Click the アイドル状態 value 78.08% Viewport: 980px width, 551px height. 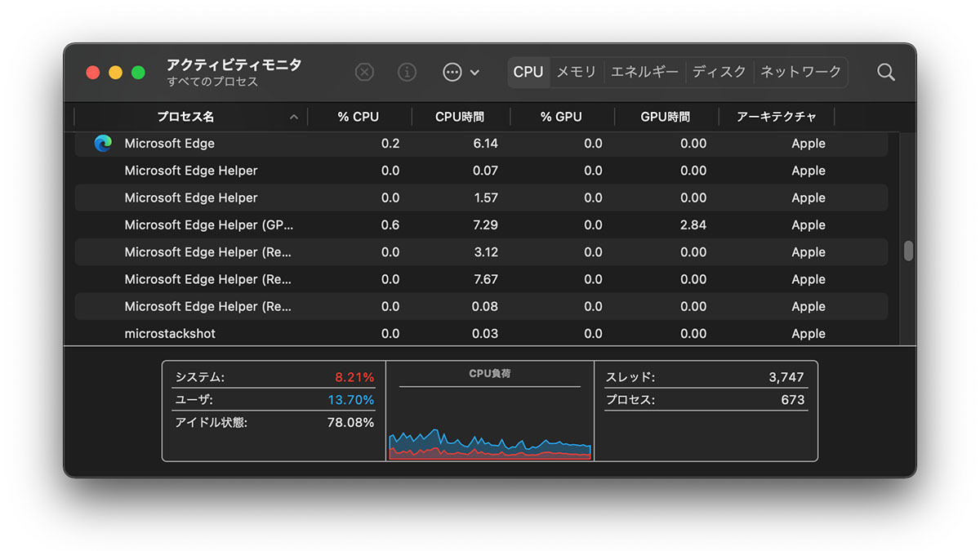(x=351, y=423)
